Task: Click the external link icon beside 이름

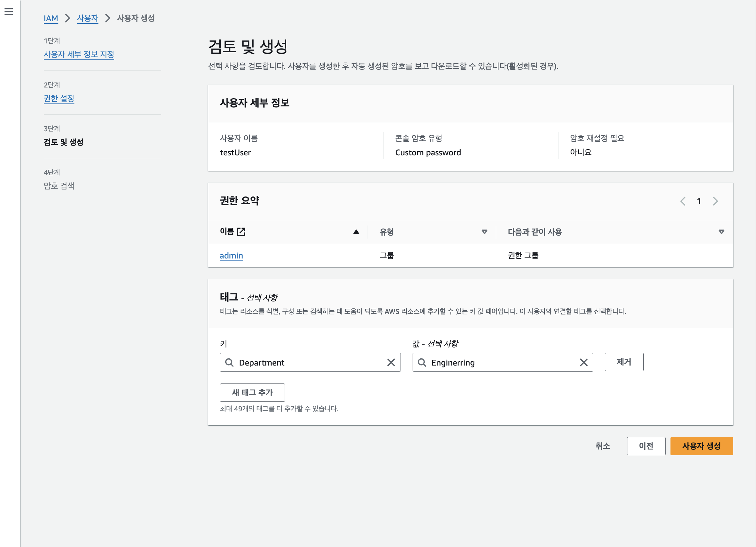Action: click(x=241, y=232)
